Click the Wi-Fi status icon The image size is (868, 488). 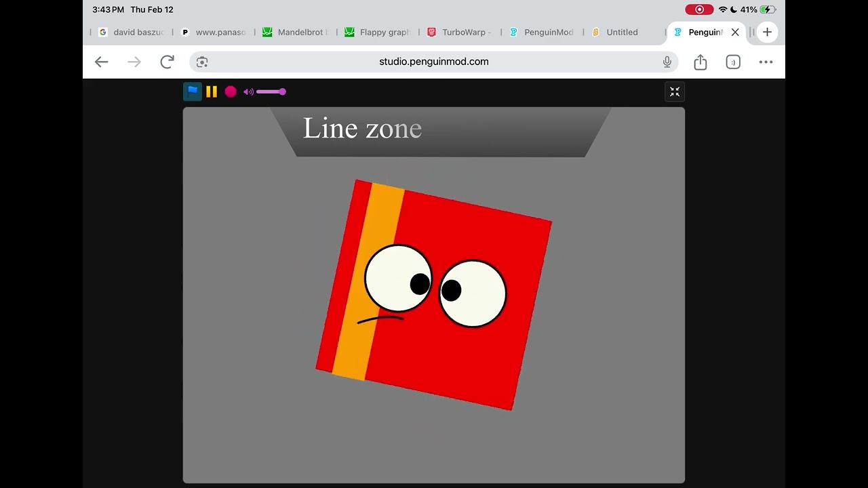pyautogui.click(x=723, y=9)
